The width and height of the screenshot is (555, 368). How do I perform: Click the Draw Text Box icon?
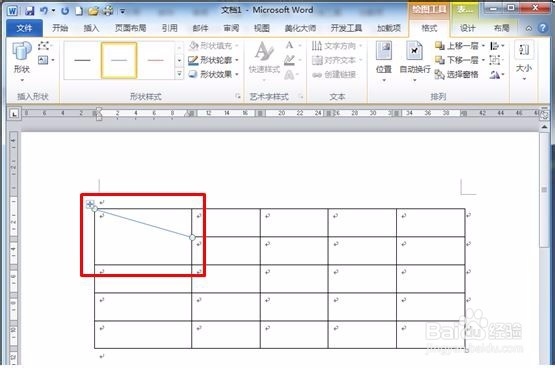44,60
